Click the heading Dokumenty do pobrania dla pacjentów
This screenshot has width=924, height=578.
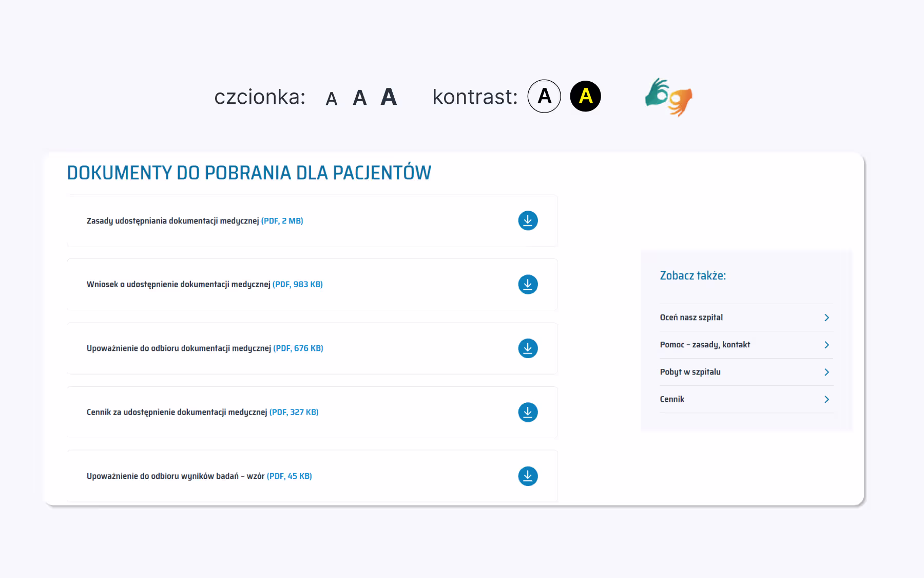pyautogui.click(x=249, y=173)
